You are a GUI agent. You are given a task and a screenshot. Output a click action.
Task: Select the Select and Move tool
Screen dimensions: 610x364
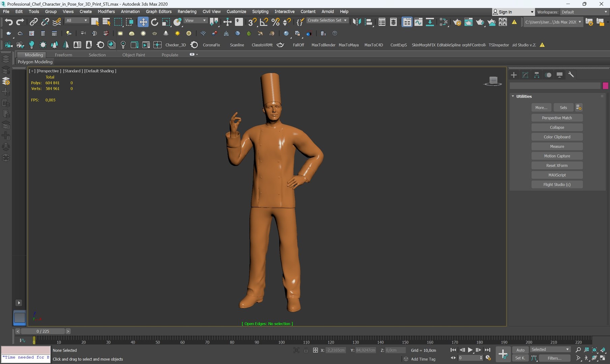tap(143, 22)
